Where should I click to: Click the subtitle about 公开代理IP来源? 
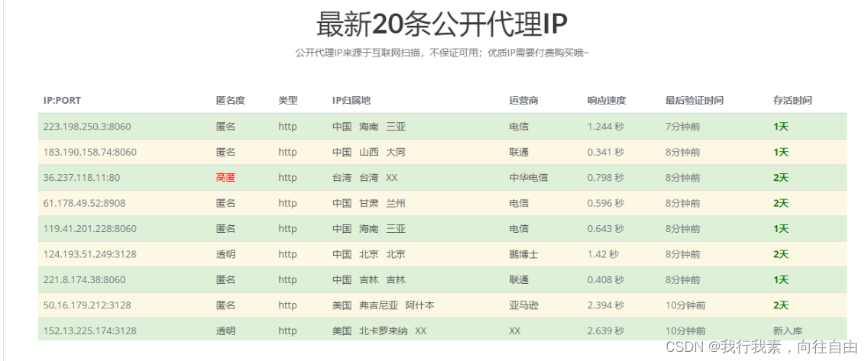[442, 53]
